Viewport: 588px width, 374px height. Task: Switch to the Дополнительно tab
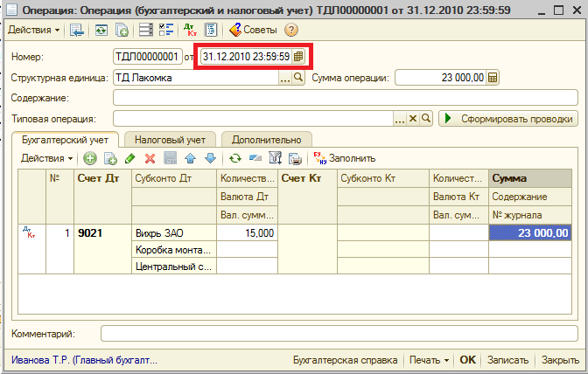click(x=266, y=139)
